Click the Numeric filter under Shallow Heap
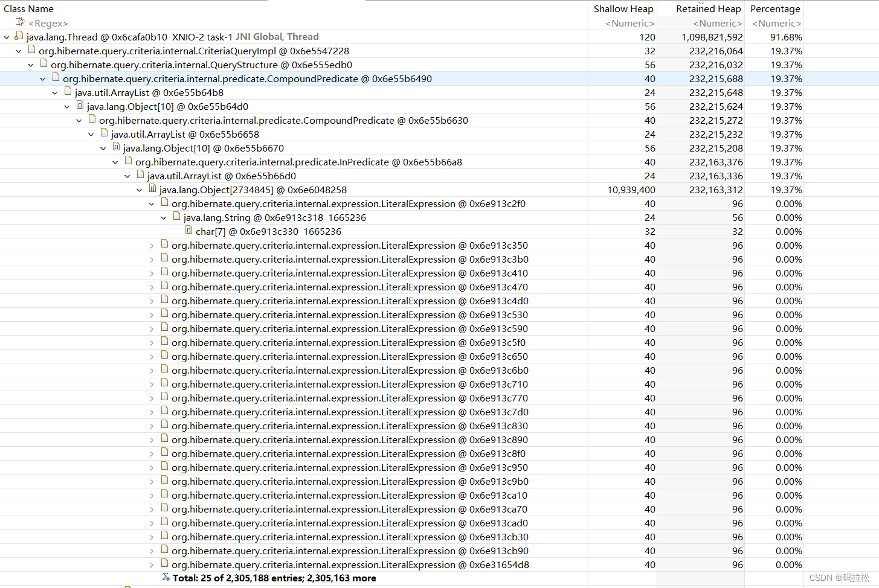The width and height of the screenshot is (879, 588). tap(629, 23)
